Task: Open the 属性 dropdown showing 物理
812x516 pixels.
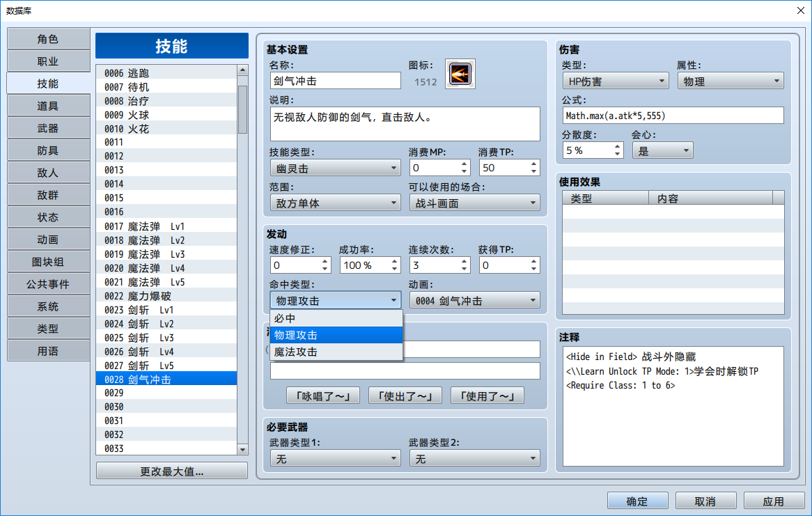Action: (731, 81)
